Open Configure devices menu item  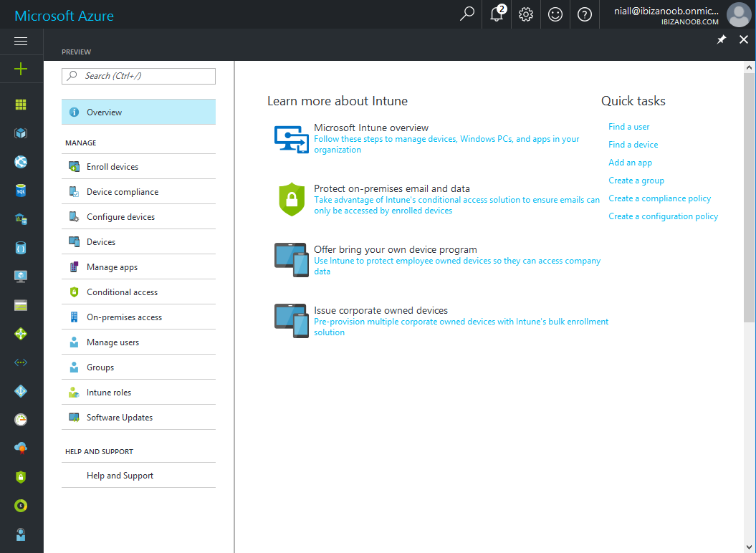[138, 216]
